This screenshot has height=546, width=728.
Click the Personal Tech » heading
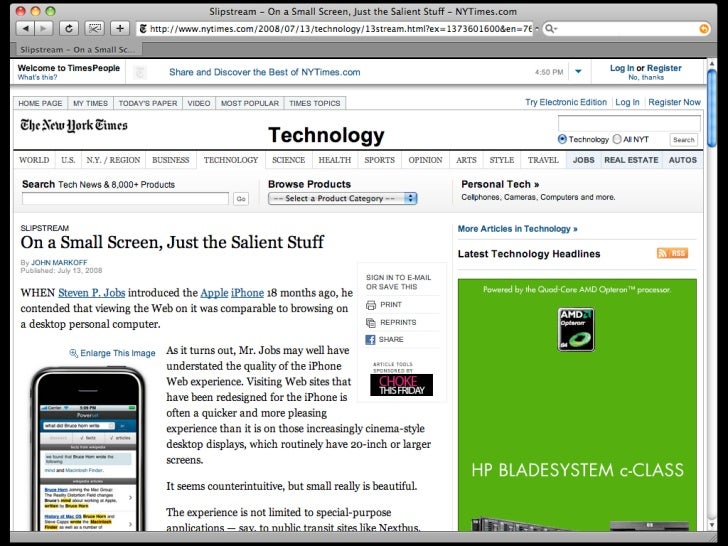click(x=500, y=184)
